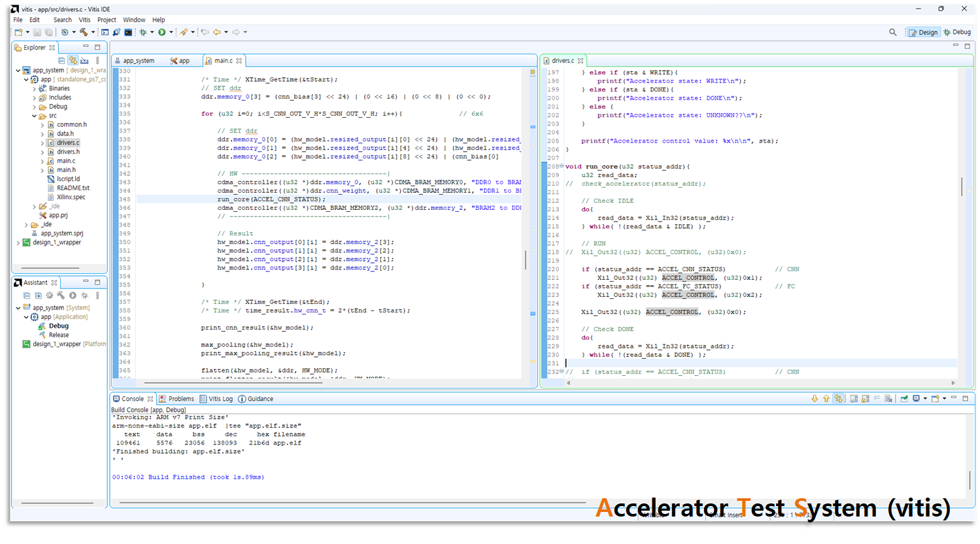The height and width of the screenshot is (544, 980).
Task: Switch to the main.c editor tab
Action: [223, 61]
